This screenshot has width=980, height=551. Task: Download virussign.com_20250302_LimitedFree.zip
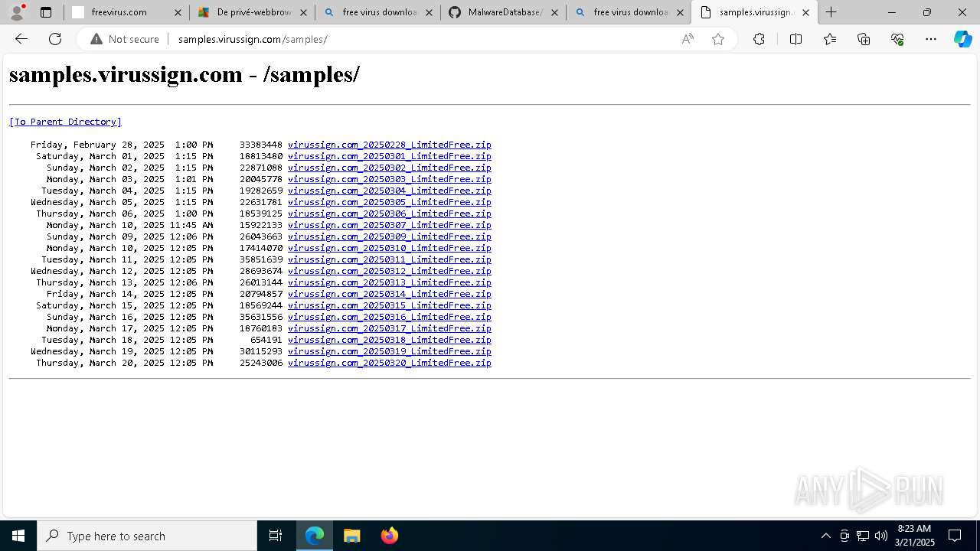[x=389, y=168]
